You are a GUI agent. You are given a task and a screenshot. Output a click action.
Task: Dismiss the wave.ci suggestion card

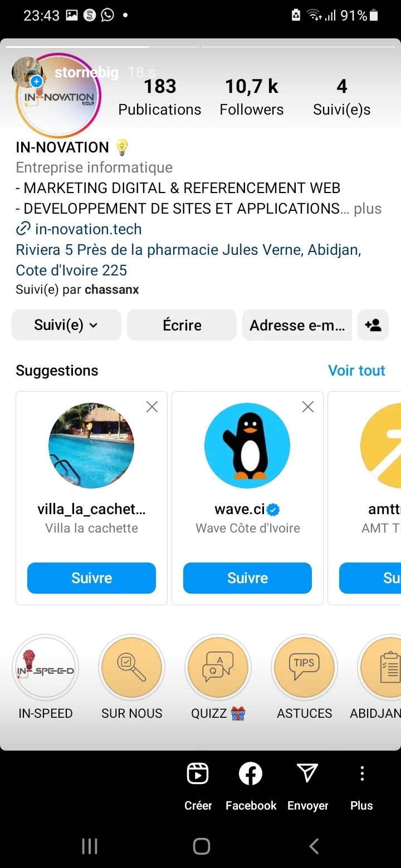tap(307, 407)
